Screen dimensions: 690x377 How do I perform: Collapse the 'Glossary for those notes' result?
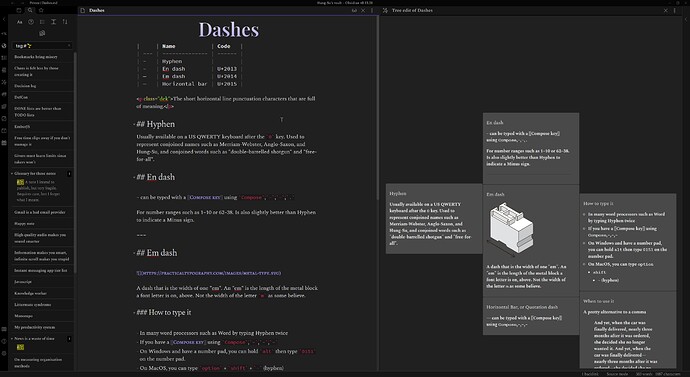pyautogui.click(x=12, y=174)
